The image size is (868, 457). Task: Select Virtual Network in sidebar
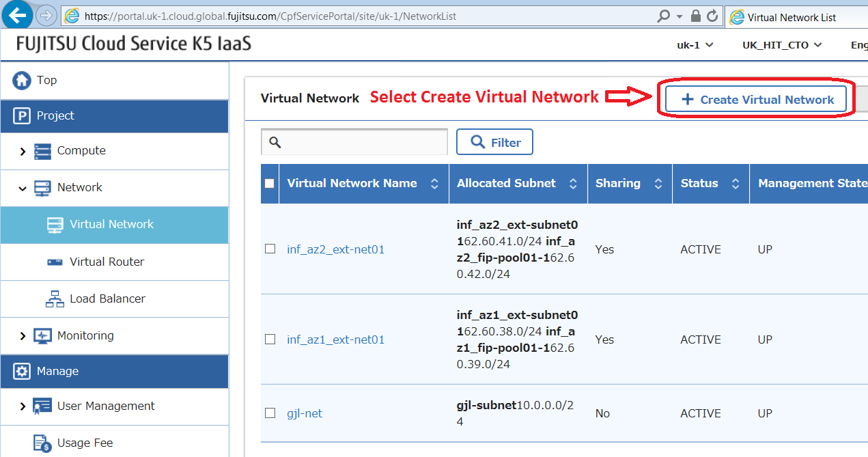tap(115, 225)
